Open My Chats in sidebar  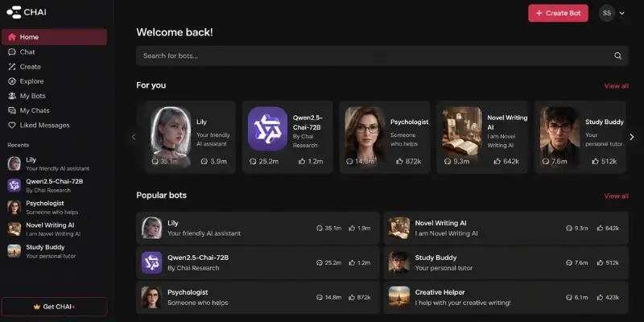(54, 110)
